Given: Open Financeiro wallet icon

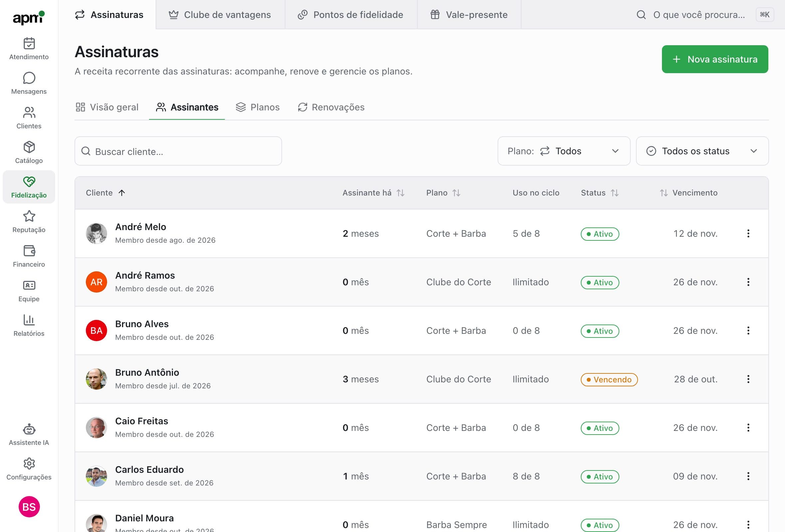Looking at the screenshot, I should (x=29, y=251).
